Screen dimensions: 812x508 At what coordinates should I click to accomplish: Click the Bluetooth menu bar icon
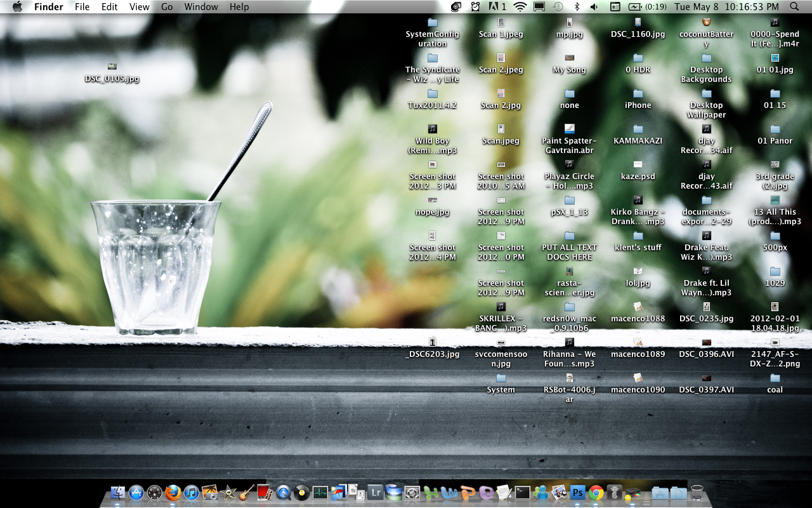coord(577,7)
